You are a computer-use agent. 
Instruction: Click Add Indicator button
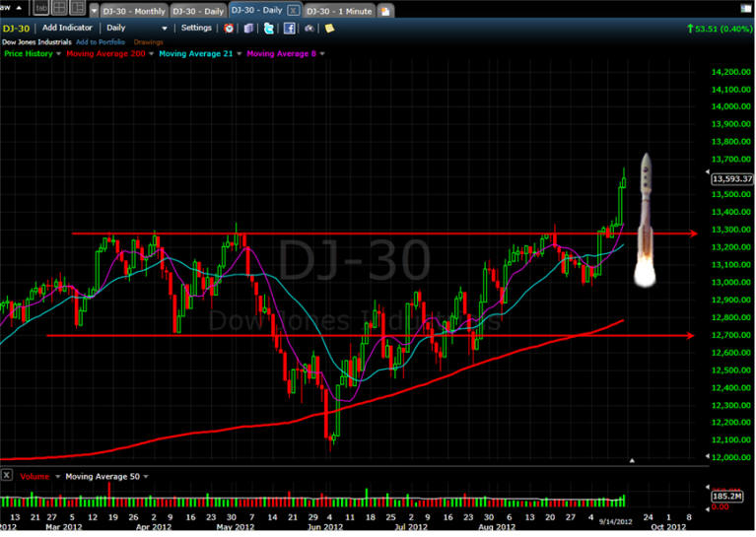pos(67,28)
